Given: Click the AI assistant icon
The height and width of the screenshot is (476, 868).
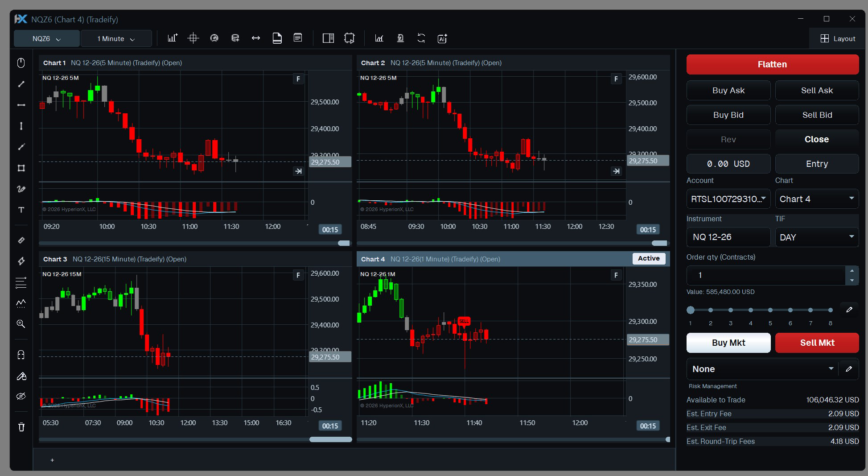Looking at the screenshot, I should coord(442,39).
